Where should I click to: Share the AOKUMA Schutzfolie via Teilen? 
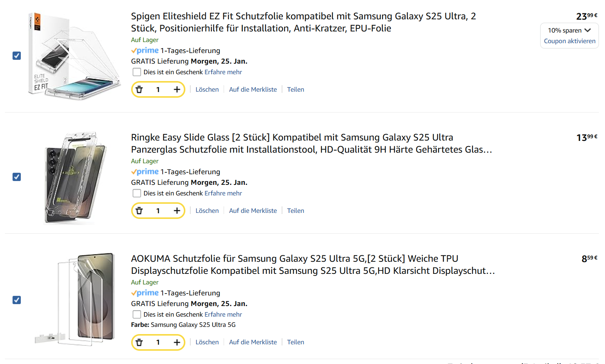pyautogui.click(x=295, y=342)
